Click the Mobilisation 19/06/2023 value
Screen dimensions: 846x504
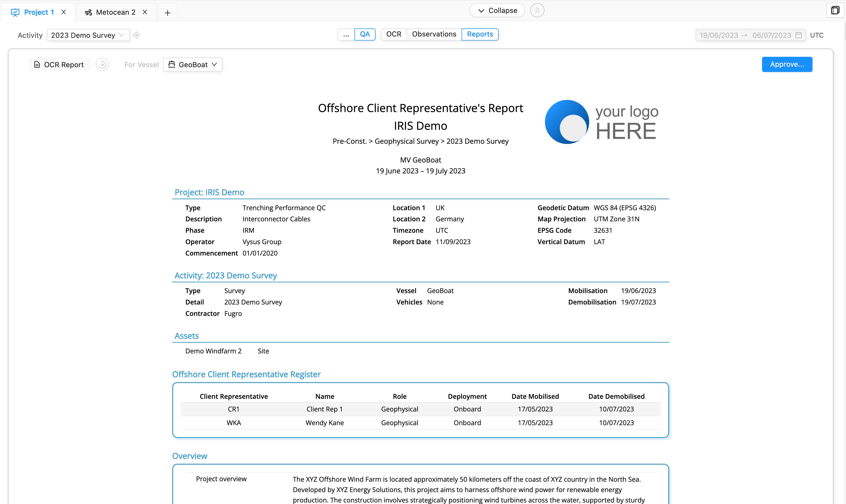point(639,291)
